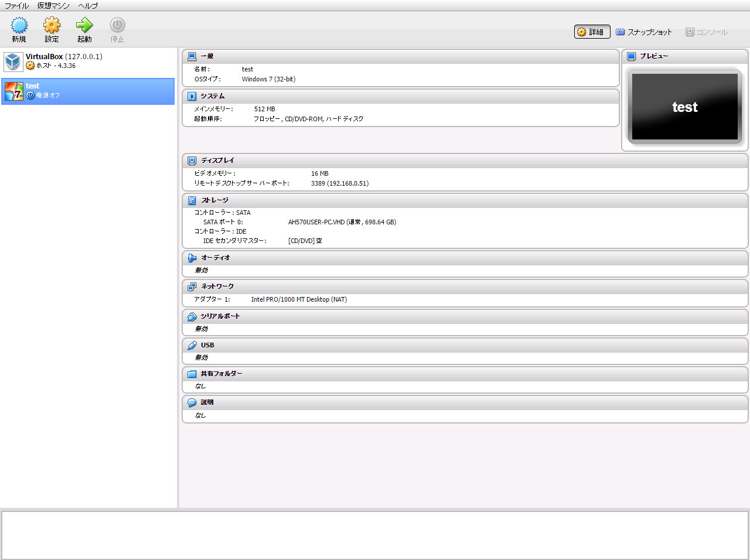The height and width of the screenshot is (560, 750).
Task: Click the boot order value starting with フロッピー
Action: [308, 119]
